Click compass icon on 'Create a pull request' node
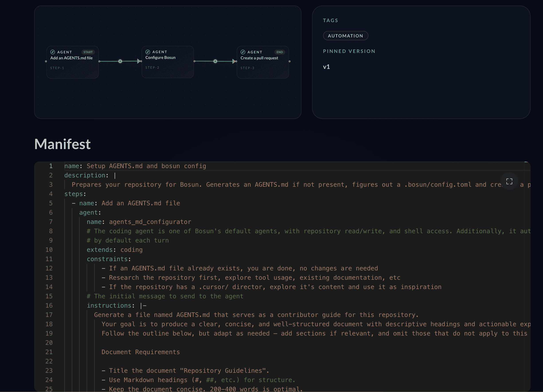Viewport: 543px width, 392px height. 243,52
